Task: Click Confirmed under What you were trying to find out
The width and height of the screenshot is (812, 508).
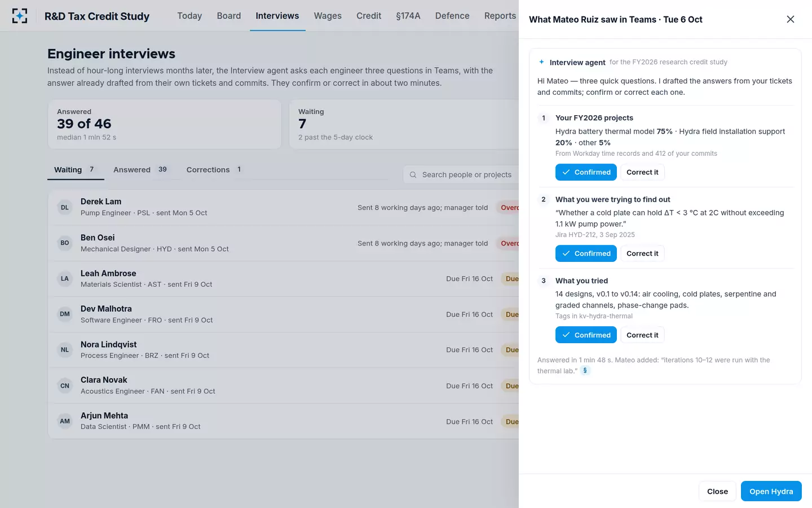Action: pyautogui.click(x=586, y=253)
